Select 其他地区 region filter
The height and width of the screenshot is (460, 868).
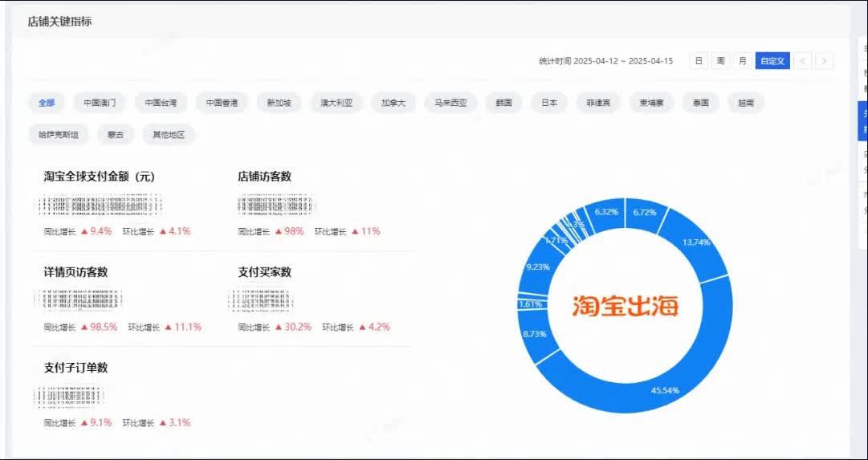tap(169, 135)
